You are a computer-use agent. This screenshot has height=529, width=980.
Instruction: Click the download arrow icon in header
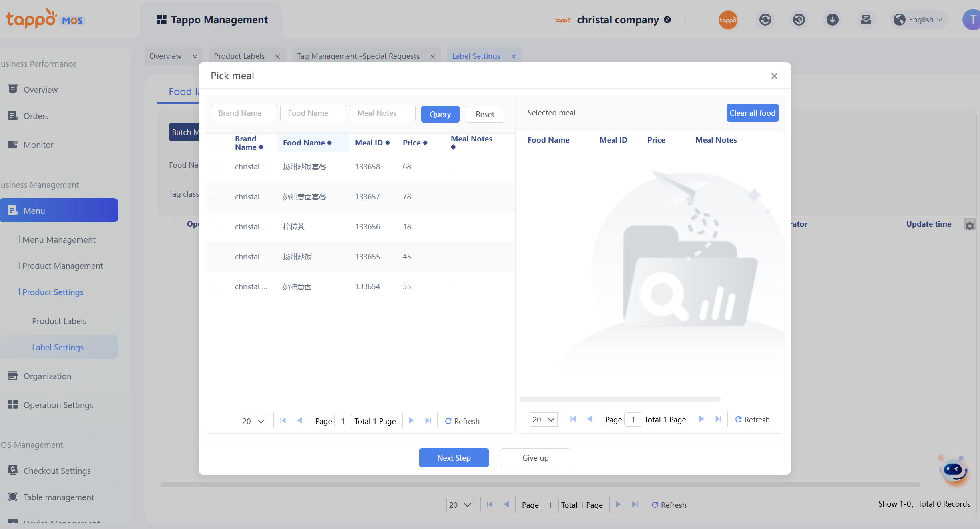click(832, 20)
